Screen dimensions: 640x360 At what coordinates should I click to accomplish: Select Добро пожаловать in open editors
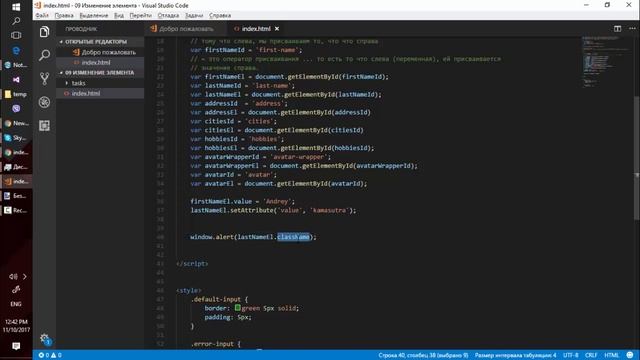coord(100,52)
